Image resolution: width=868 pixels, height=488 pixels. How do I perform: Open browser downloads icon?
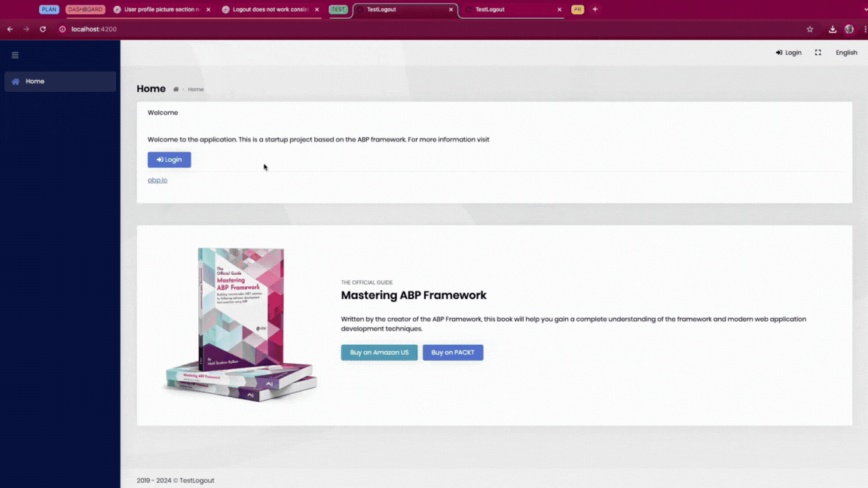(833, 29)
